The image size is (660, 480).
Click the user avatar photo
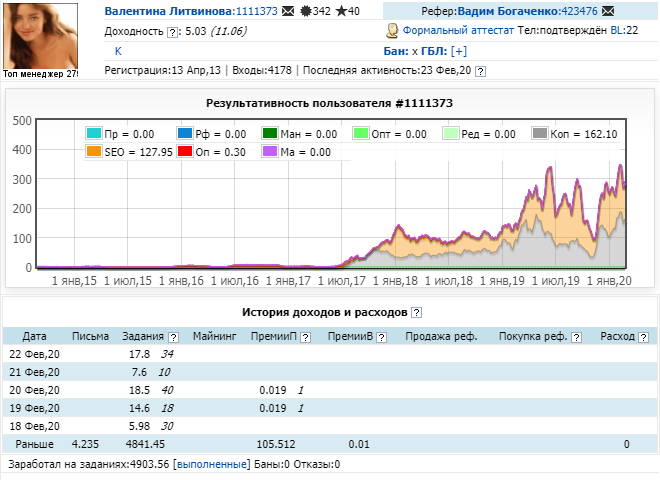(40, 36)
